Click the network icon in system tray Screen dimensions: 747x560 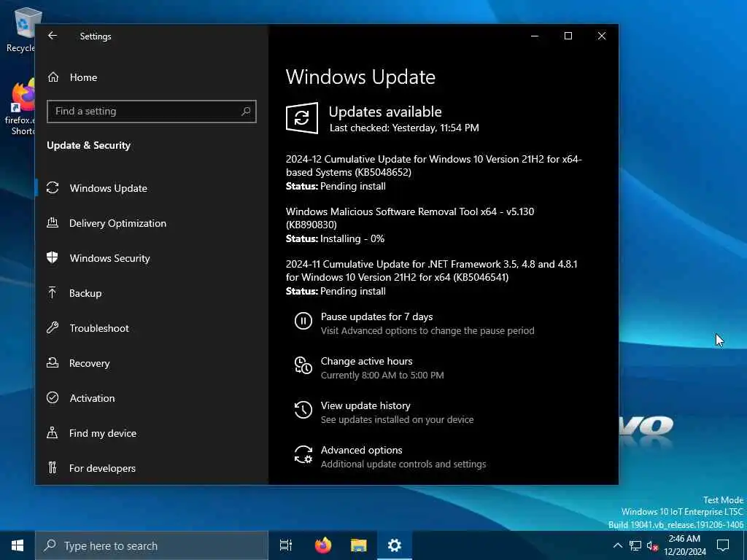pyautogui.click(x=635, y=545)
